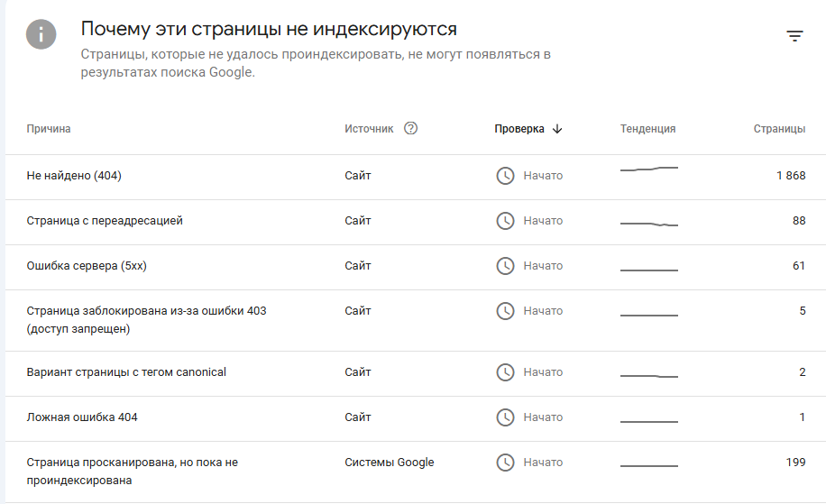Open the Ложная ошибка 404 reason

coord(82,417)
